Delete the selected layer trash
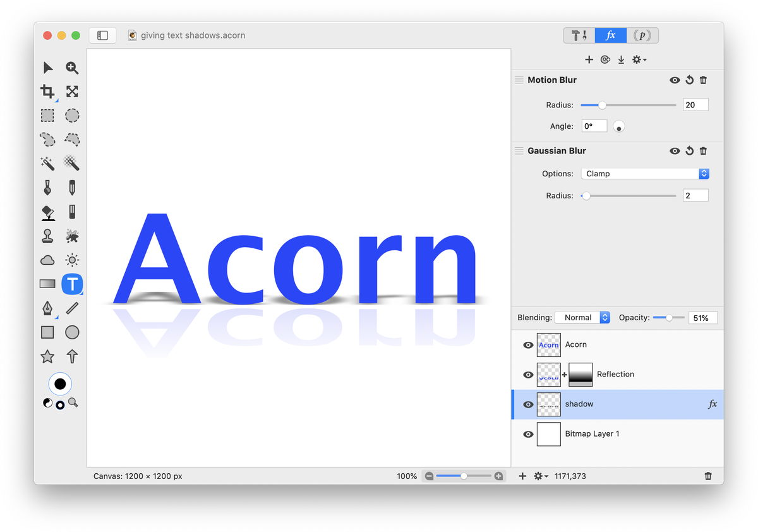 [709, 476]
